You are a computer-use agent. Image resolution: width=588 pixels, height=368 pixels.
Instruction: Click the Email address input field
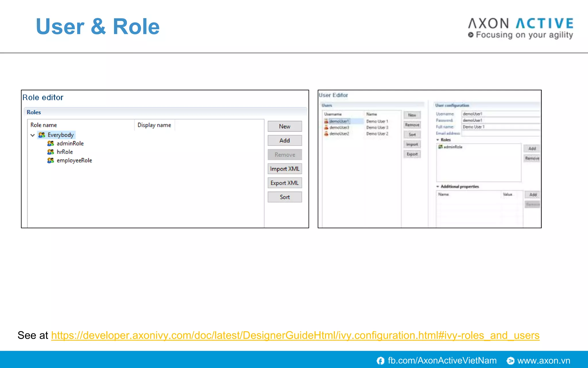(501, 133)
